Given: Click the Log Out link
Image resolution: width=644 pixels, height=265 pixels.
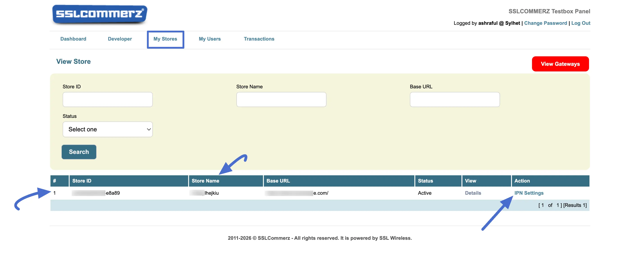Looking at the screenshot, I should point(581,23).
